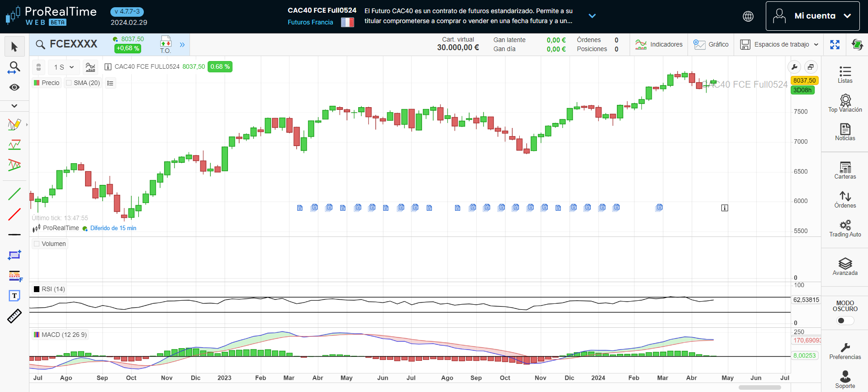The image size is (868, 392).
Task: Click the zoom magnifier tool
Action: tap(14, 68)
